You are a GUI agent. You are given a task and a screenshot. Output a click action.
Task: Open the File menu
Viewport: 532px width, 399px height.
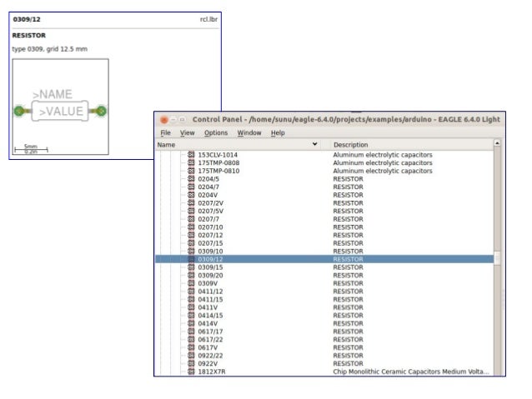(x=165, y=133)
